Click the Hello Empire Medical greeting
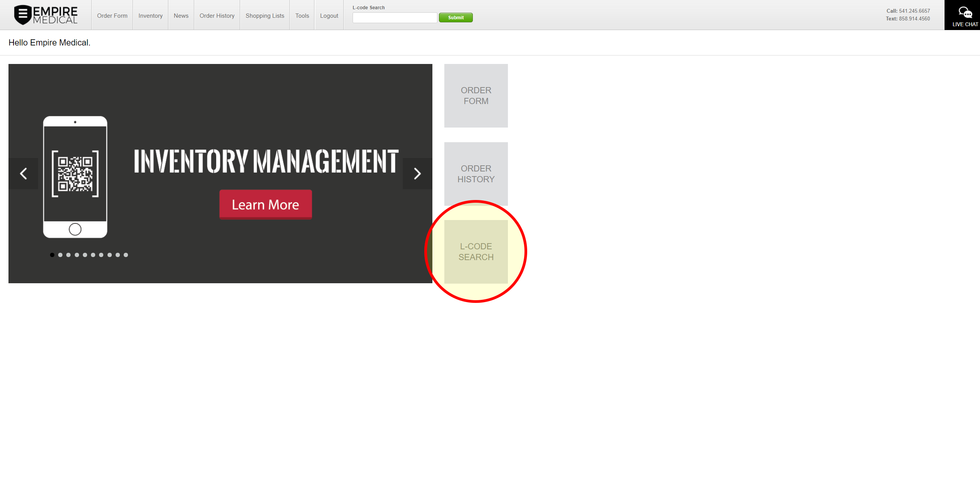The height and width of the screenshot is (479, 980). tap(49, 43)
